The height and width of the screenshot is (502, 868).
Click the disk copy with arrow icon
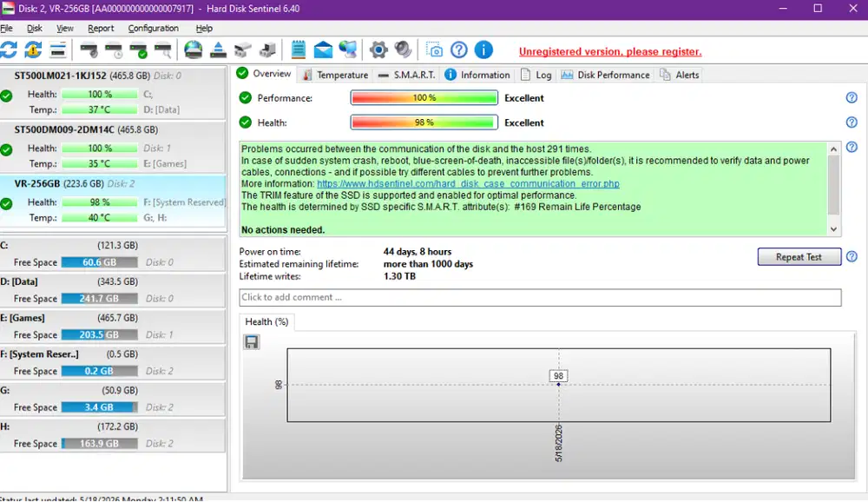pos(242,50)
